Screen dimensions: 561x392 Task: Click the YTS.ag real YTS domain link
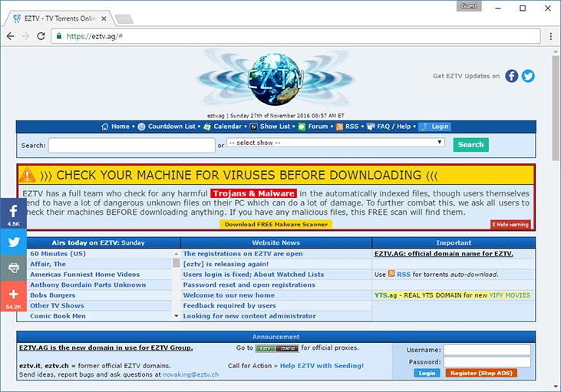point(452,295)
